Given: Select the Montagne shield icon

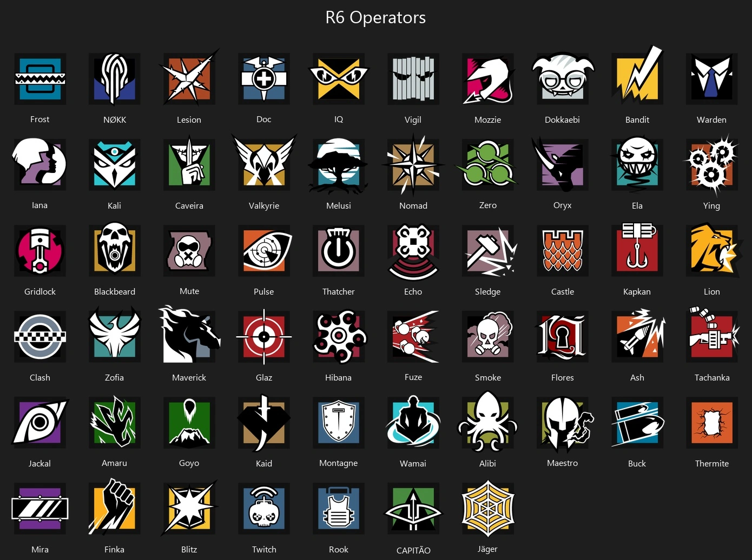Looking at the screenshot, I should click(x=339, y=423).
